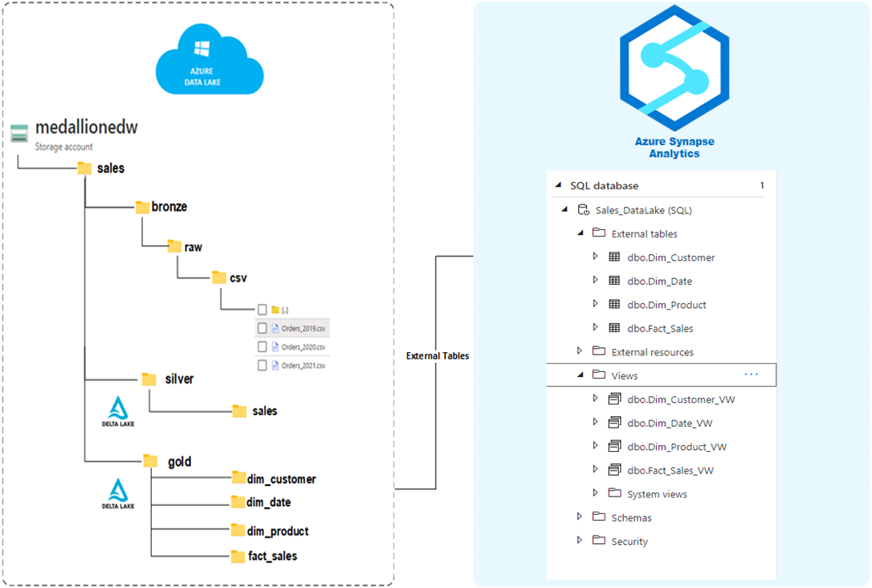This screenshot has height=588, width=872.
Task: Check the Orders_2019.csv checkbox
Action: click(x=262, y=328)
